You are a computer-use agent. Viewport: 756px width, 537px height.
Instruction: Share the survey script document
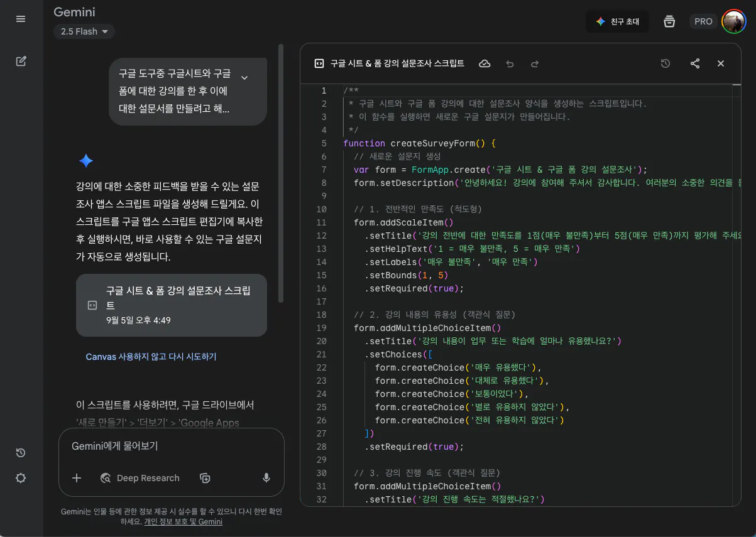click(x=695, y=63)
